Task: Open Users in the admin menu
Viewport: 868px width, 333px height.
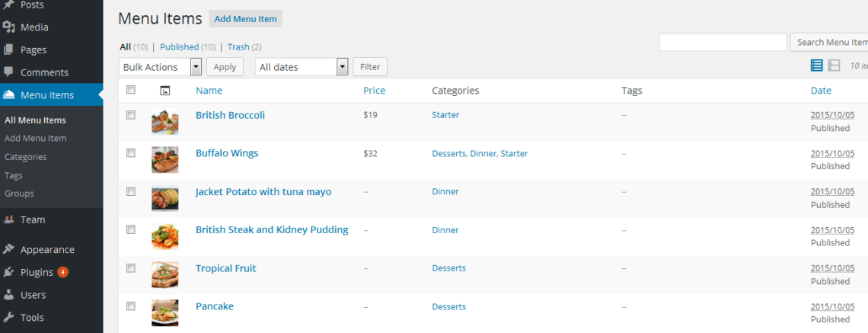Action: click(x=34, y=296)
